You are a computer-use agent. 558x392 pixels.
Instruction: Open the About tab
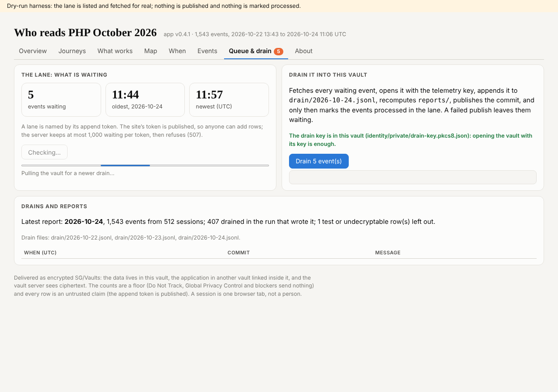click(x=304, y=51)
